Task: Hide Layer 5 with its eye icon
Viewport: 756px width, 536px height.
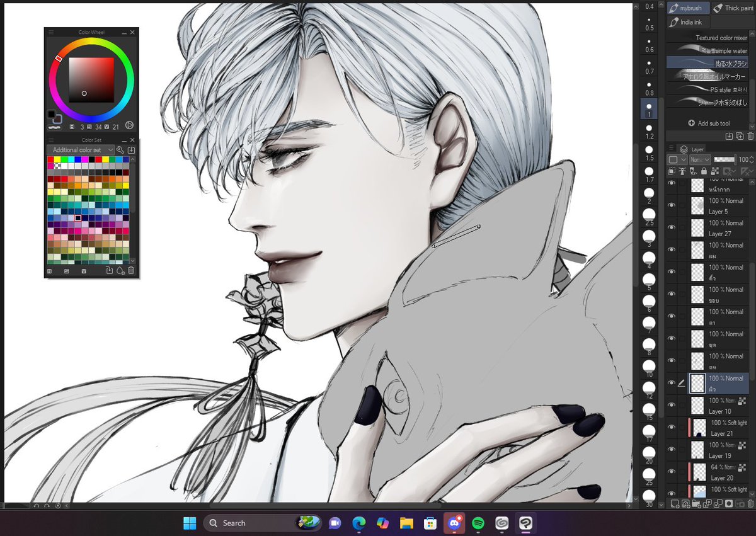Action: coord(672,205)
